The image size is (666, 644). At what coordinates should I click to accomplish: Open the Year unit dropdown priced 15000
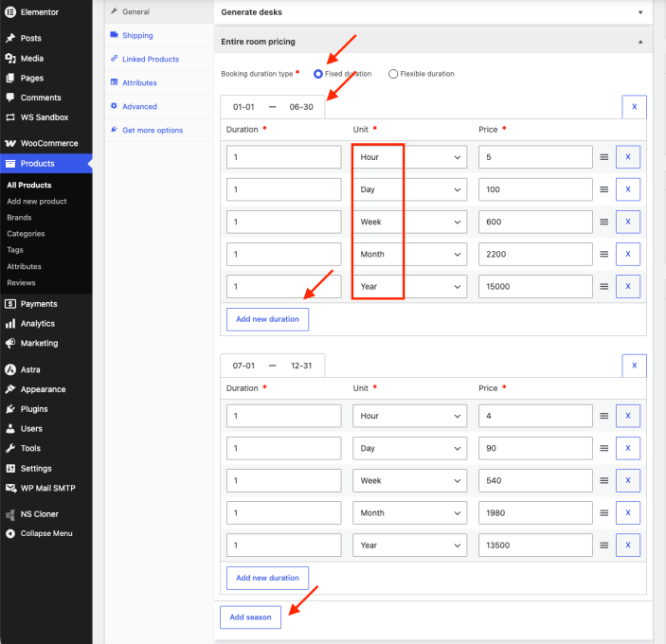(410, 287)
